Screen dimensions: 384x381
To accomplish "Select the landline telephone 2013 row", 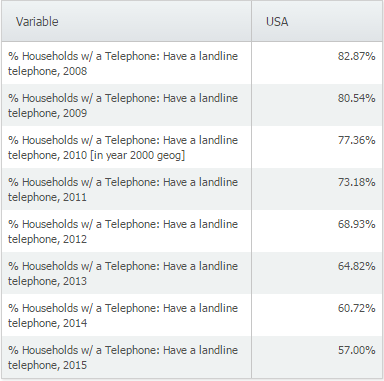I will (x=192, y=273).
